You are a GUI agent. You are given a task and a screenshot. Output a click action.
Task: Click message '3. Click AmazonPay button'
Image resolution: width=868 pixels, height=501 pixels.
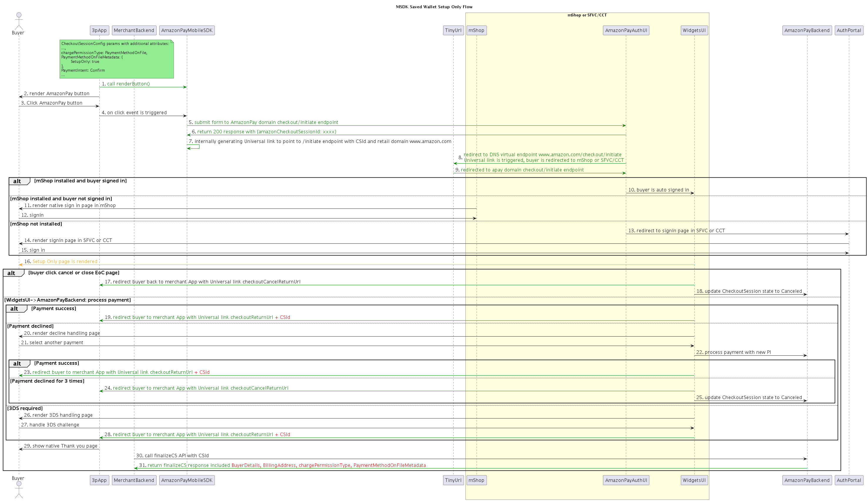52,103
